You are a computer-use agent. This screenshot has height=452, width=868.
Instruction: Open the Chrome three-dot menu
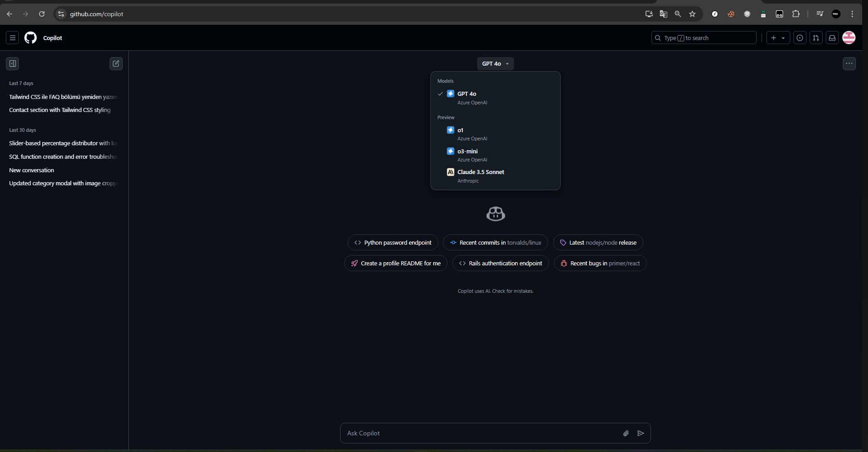coord(852,14)
